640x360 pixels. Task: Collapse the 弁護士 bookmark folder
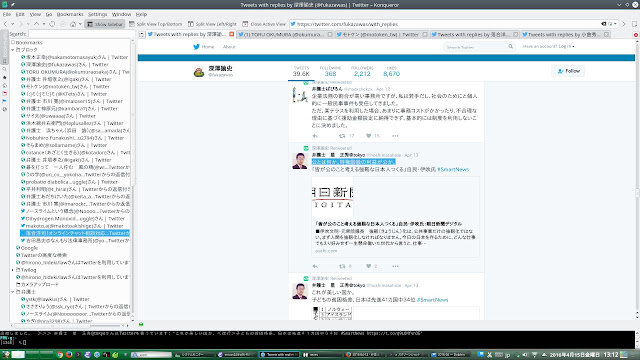pos(13,292)
